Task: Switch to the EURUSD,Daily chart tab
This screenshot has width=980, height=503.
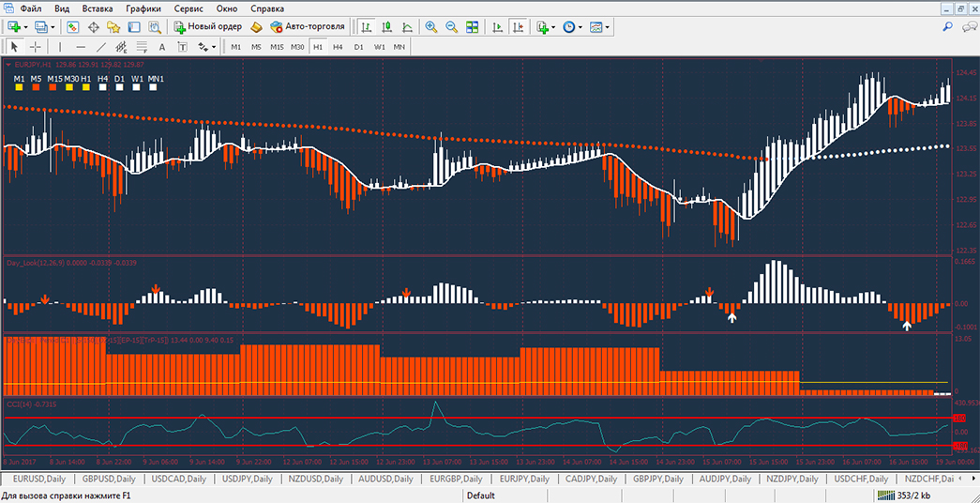Action: pyautogui.click(x=39, y=479)
